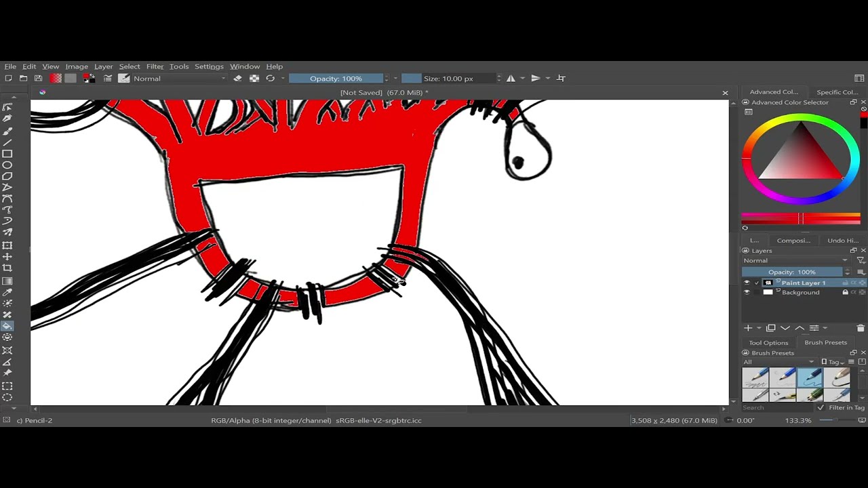Select the Bezier Curve tool
This screenshot has width=868, height=488.
(x=7, y=199)
